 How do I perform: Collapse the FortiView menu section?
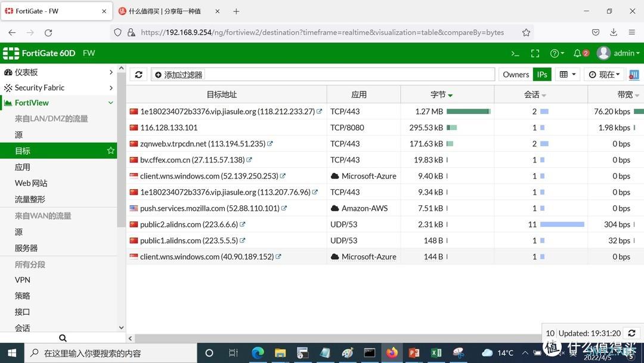pyautogui.click(x=58, y=103)
